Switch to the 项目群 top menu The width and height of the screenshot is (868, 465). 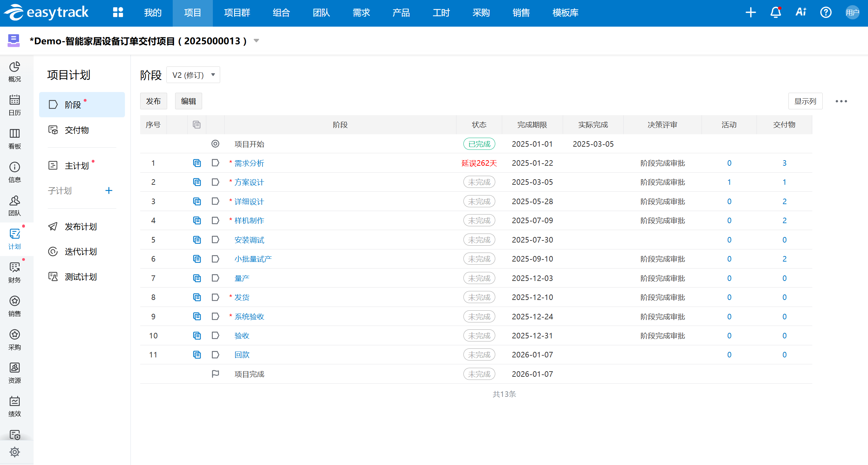pyautogui.click(x=237, y=13)
